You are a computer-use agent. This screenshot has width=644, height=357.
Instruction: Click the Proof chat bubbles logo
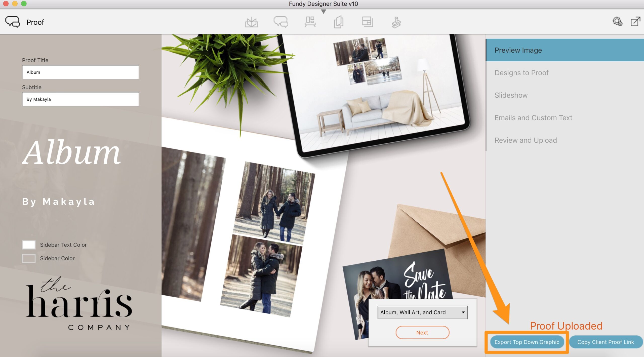[x=13, y=22]
